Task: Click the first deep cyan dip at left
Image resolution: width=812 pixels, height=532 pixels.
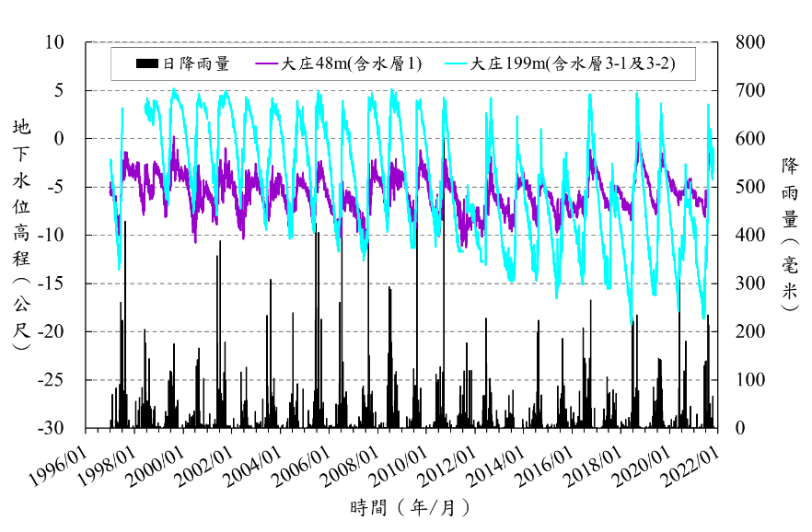Action: click(x=120, y=268)
